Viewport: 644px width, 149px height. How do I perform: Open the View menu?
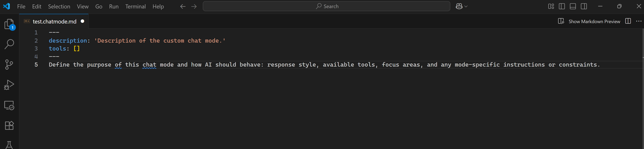point(83,6)
